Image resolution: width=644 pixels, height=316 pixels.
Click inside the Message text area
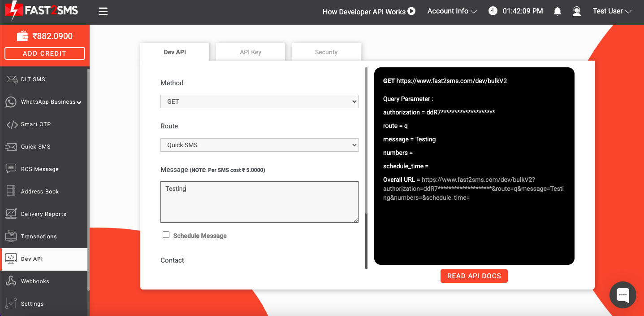tap(259, 202)
